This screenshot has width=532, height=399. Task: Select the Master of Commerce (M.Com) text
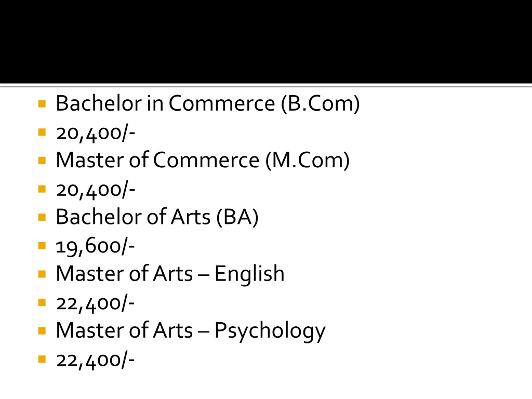[x=203, y=160]
